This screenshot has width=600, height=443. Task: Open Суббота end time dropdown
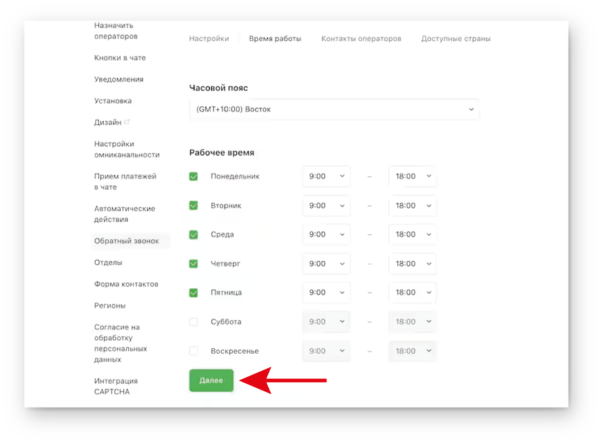[x=412, y=322]
